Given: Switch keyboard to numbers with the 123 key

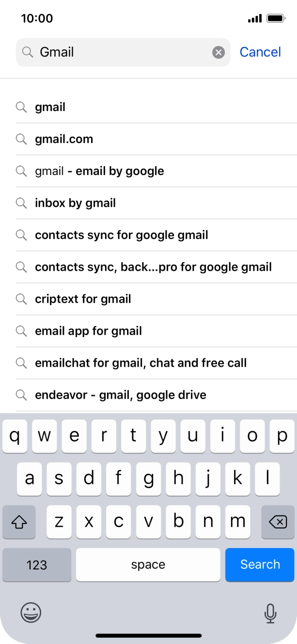Looking at the screenshot, I should 37,564.
